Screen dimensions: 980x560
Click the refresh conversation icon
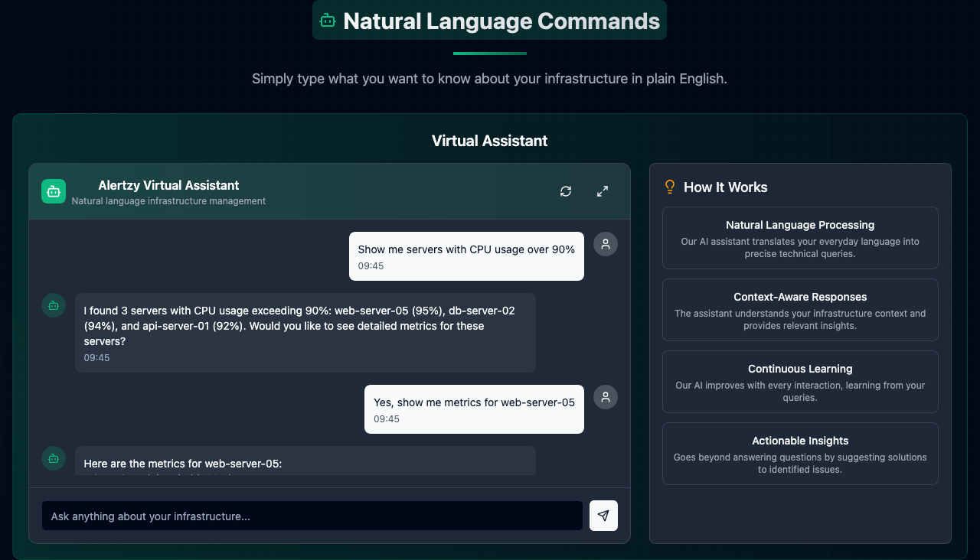pos(566,191)
